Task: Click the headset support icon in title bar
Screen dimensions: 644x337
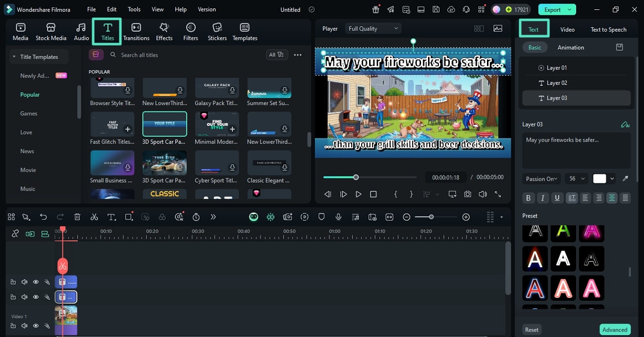Action: (x=466, y=9)
